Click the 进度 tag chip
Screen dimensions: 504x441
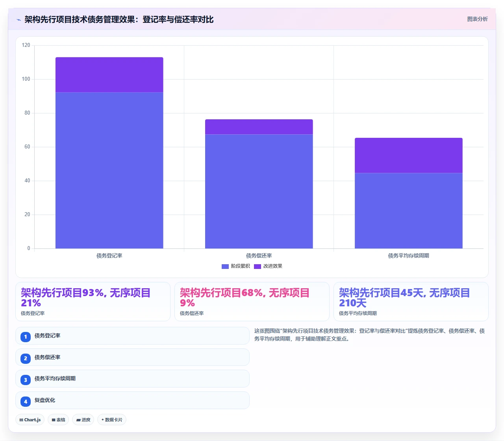pos(83,420)
